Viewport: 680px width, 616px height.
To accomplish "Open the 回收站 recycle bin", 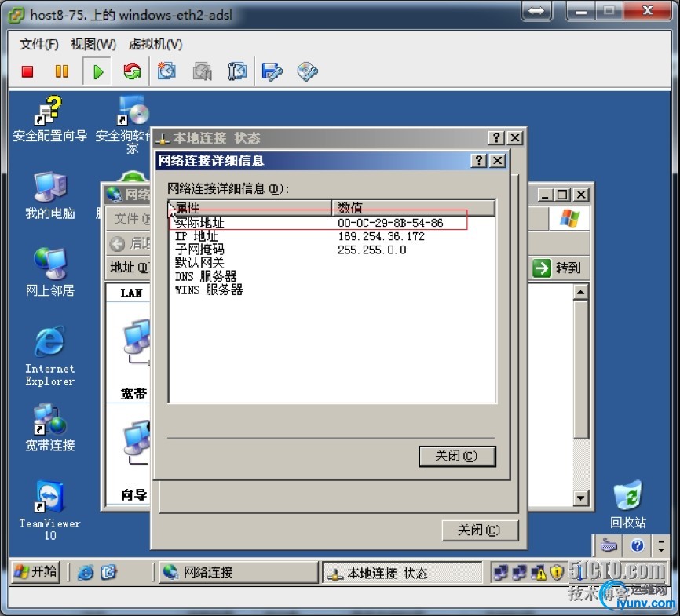I will pyautogui.click(x=627, y=505).
